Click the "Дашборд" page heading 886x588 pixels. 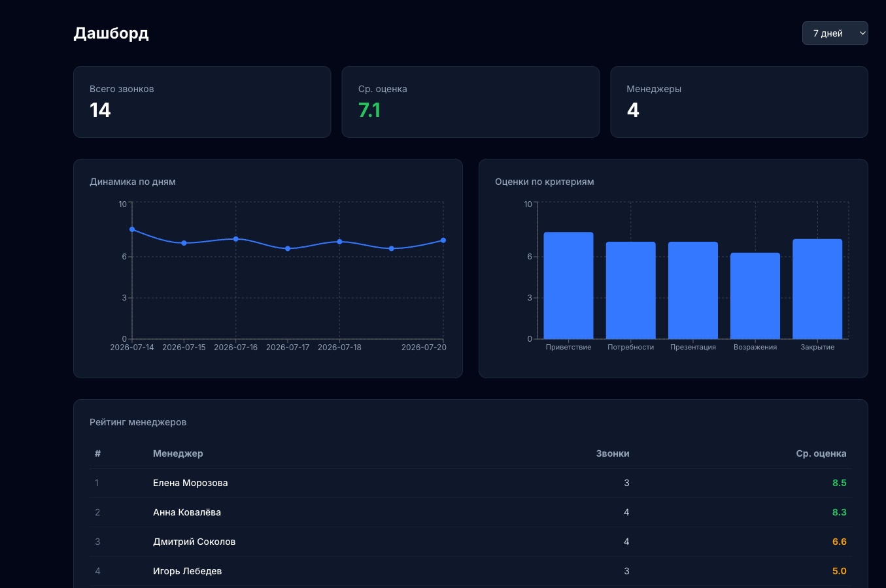point(111,33)
